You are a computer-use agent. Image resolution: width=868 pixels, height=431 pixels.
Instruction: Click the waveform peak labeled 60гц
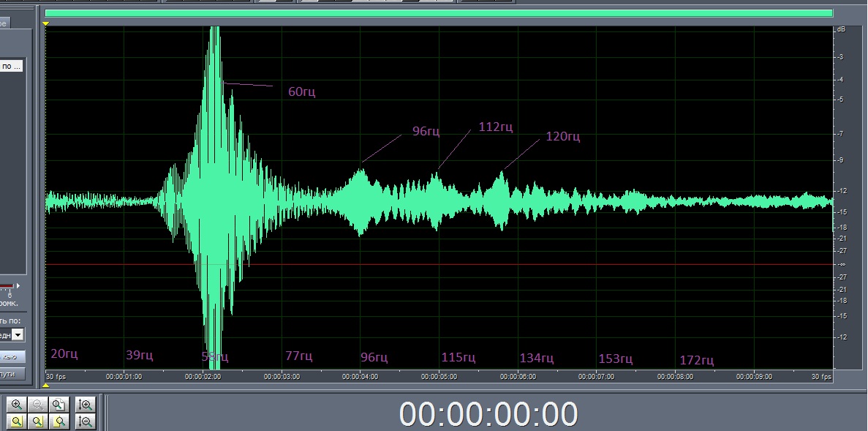224,83
